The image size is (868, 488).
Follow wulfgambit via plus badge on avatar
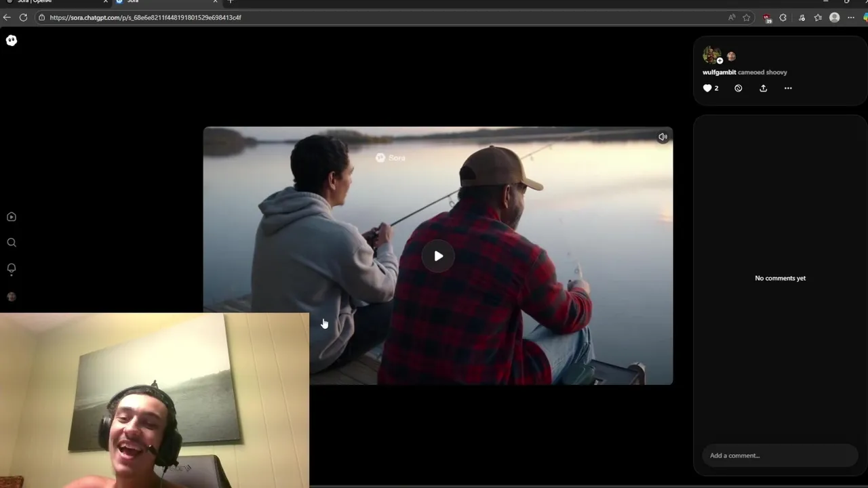[719, 61]
